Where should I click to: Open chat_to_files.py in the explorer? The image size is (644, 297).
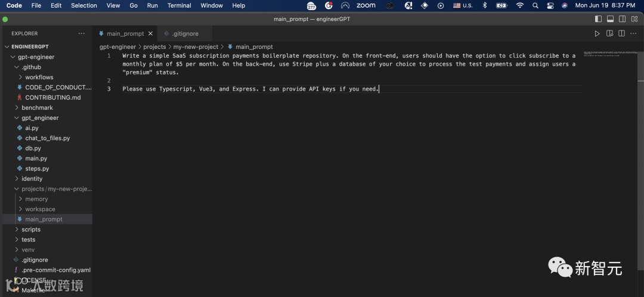pyautogui.click(x=47, y=138)
